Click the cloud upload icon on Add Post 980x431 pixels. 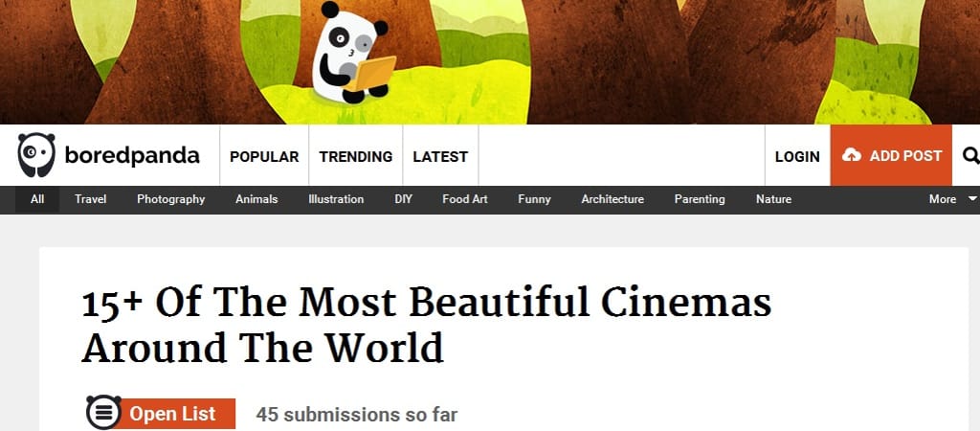click(x=851, y=155)
